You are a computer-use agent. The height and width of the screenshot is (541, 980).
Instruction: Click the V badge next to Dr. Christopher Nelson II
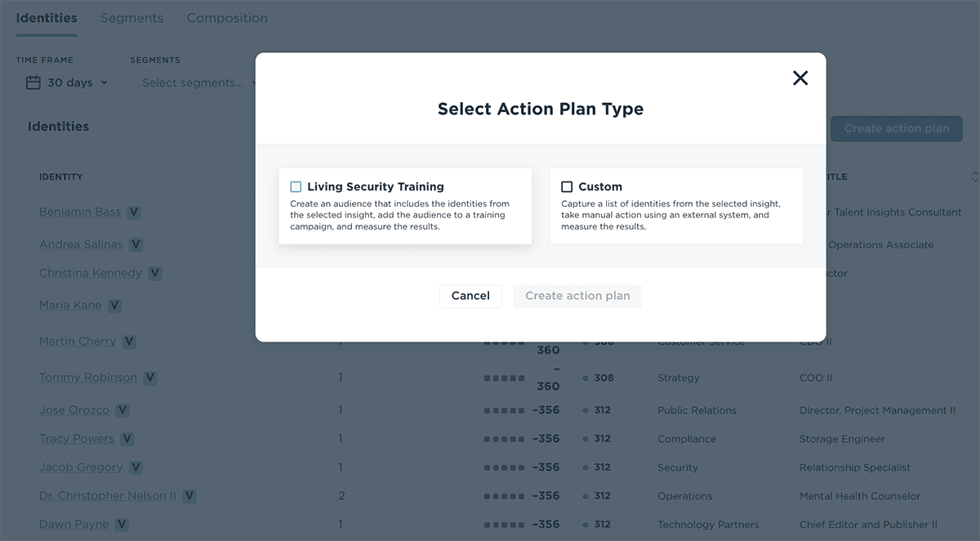coord(189,496)
